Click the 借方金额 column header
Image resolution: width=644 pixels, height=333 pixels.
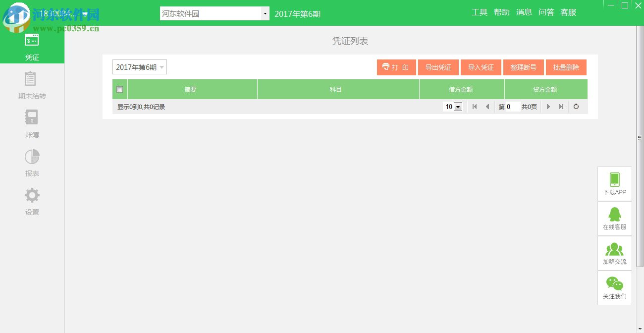(462, 90)
